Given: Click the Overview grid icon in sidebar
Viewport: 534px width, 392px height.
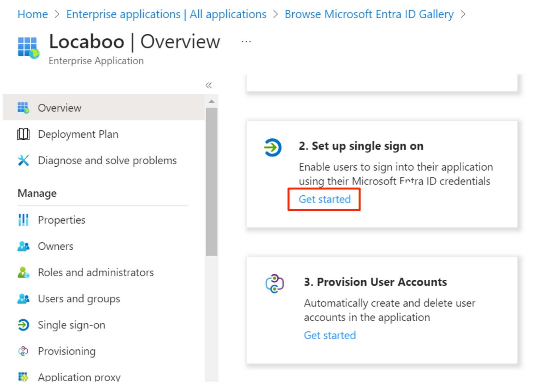Looking at the screenshot, I should coord(23,108).
